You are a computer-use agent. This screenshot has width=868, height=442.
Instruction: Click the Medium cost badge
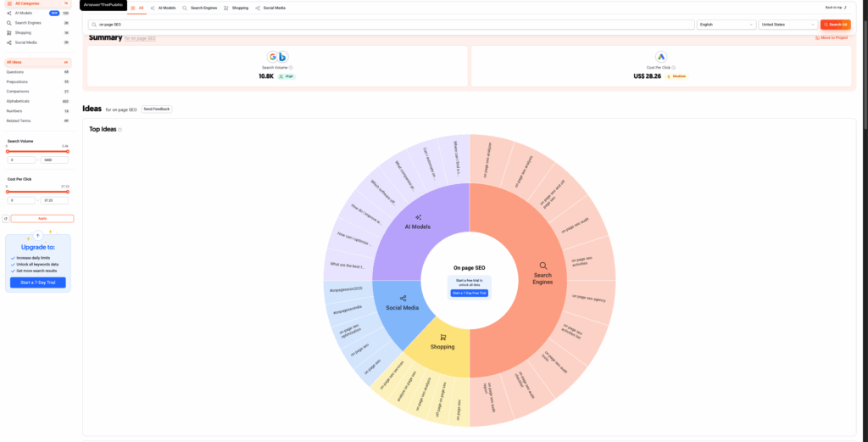click(x=677, y=76)
